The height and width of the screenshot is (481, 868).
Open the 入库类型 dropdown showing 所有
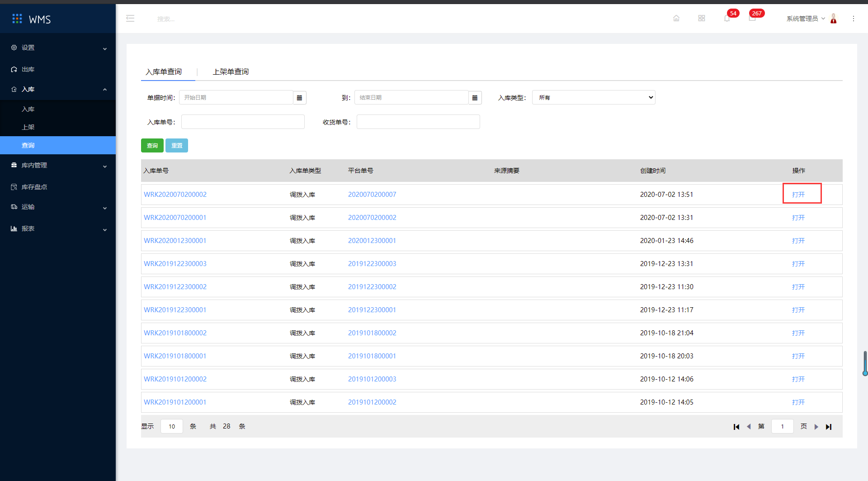point(594,98)
